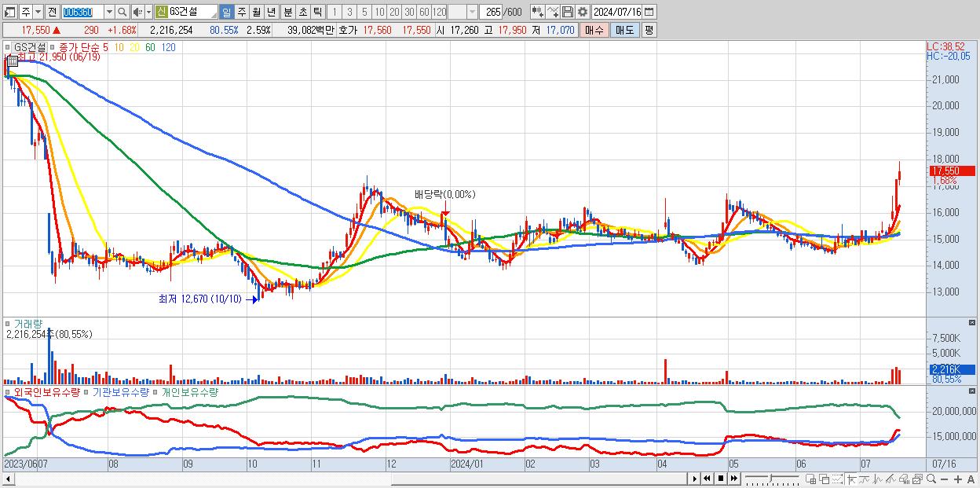Click the trend line corner tool icon
Screen dimensions: 980x488
click(x=851, y=479)
